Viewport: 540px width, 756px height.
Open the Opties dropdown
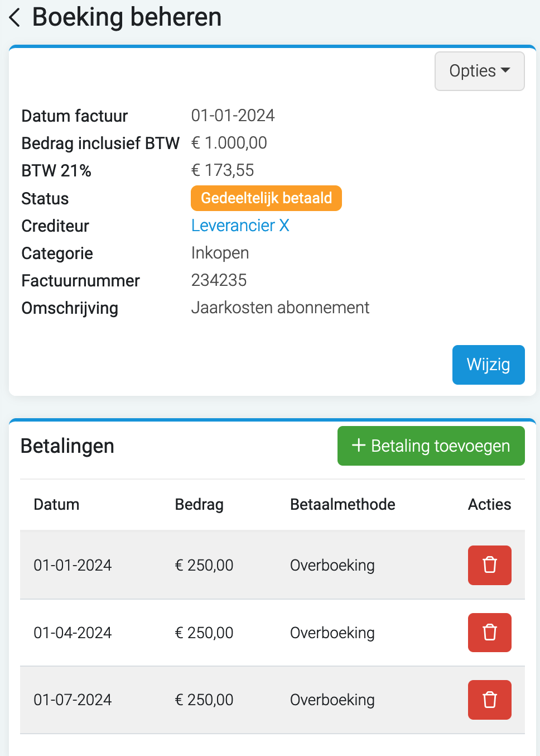point(479,71)
